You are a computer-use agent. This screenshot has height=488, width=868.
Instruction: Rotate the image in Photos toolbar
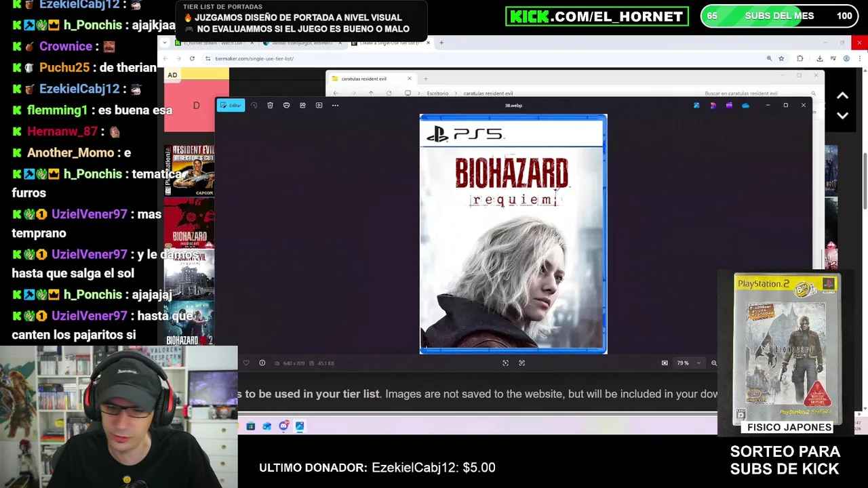pos(254,105)
